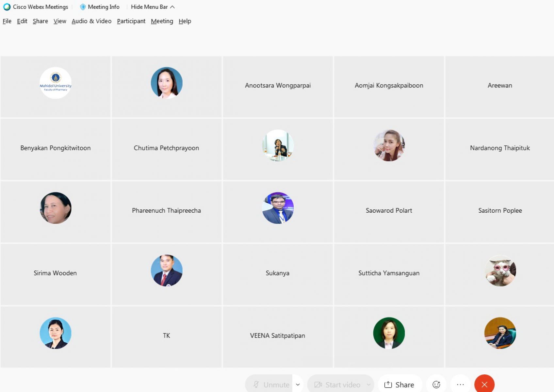Select Aomjai Kongsakpaiboon participant tile

point(389,87)
